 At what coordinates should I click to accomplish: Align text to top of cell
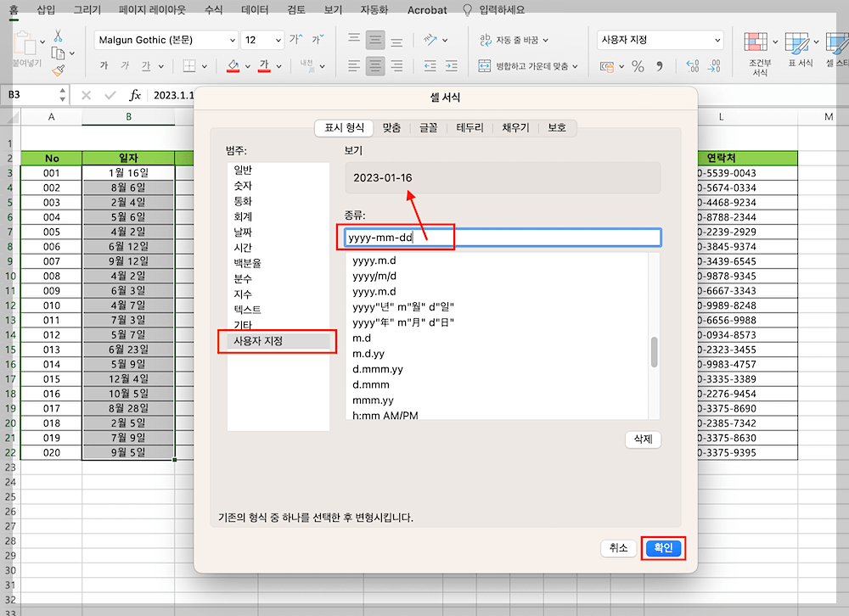pyautogui.click(x=354, y=39)
